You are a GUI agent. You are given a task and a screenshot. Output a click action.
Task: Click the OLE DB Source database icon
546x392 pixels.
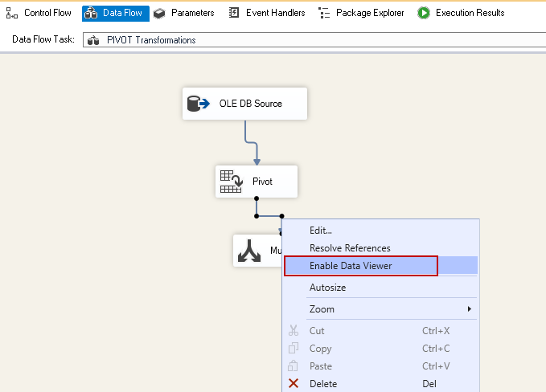pos(199,104)
